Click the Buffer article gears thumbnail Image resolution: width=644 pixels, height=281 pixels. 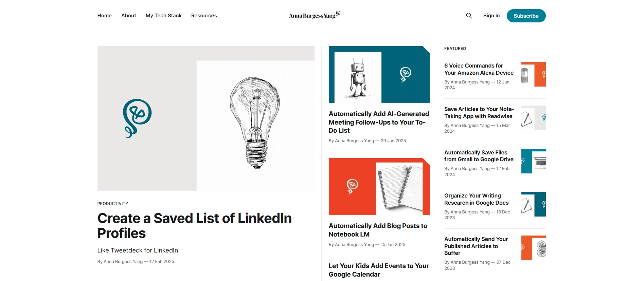pos(533,248)
